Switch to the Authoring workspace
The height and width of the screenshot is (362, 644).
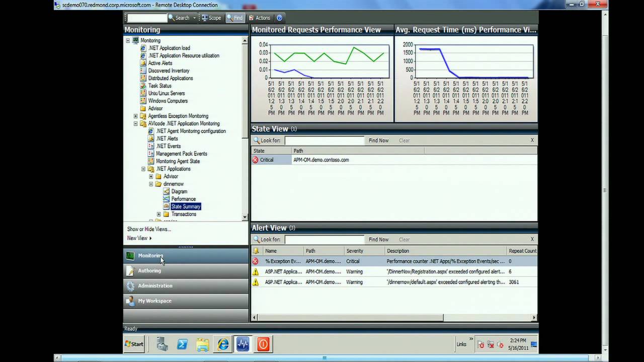tap(186, 270)
